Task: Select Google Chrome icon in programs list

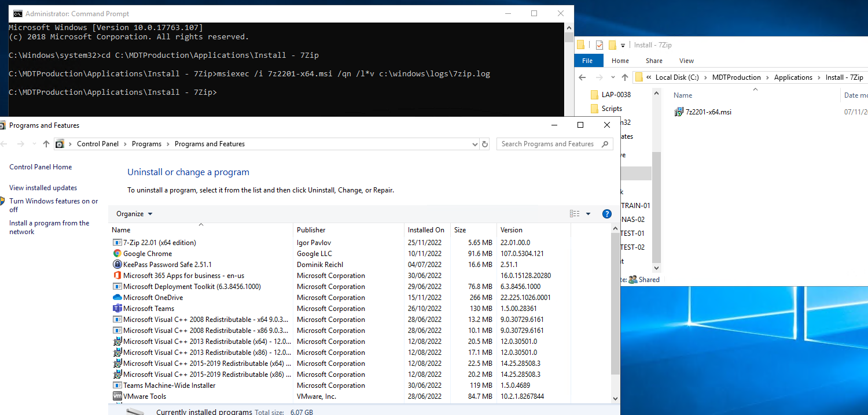Action: click(x=117, y=254)
